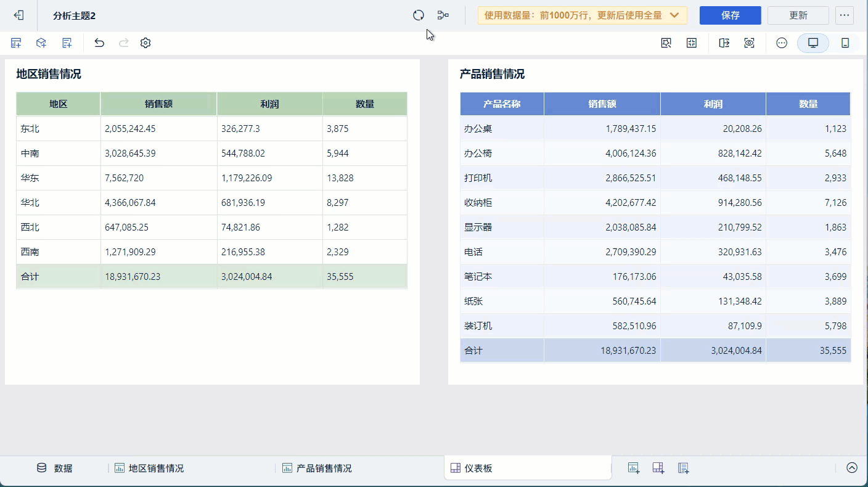This screenshot has width=868, height=487.
Task: Add a component with the chart-plus toolbar icon
Action: click(x=16, y=43)
